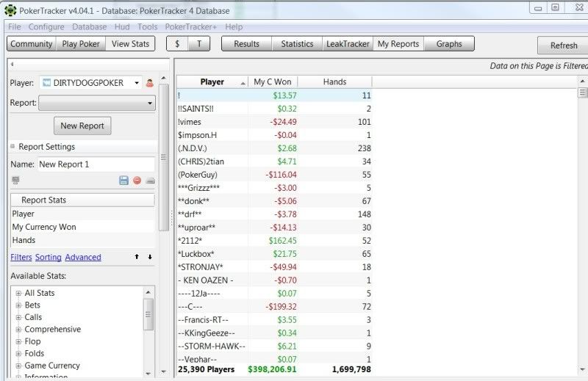Open the Graphs tab
588x381 pixels.
(449, 44)
